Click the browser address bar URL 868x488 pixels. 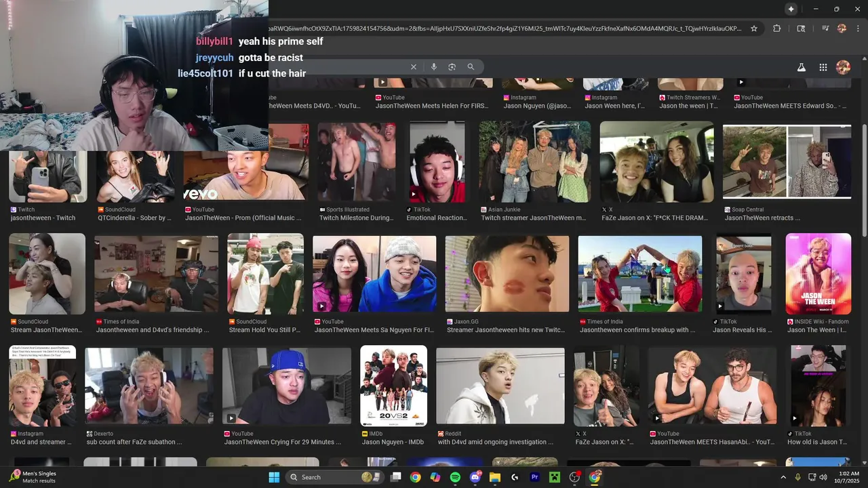(x=505, y=28)
